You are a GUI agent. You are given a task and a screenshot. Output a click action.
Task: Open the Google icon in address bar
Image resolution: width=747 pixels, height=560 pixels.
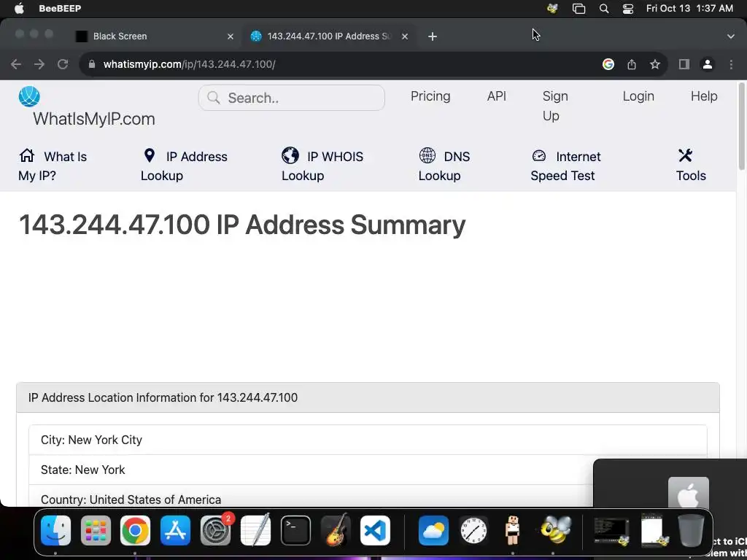[x=608, y=64]
